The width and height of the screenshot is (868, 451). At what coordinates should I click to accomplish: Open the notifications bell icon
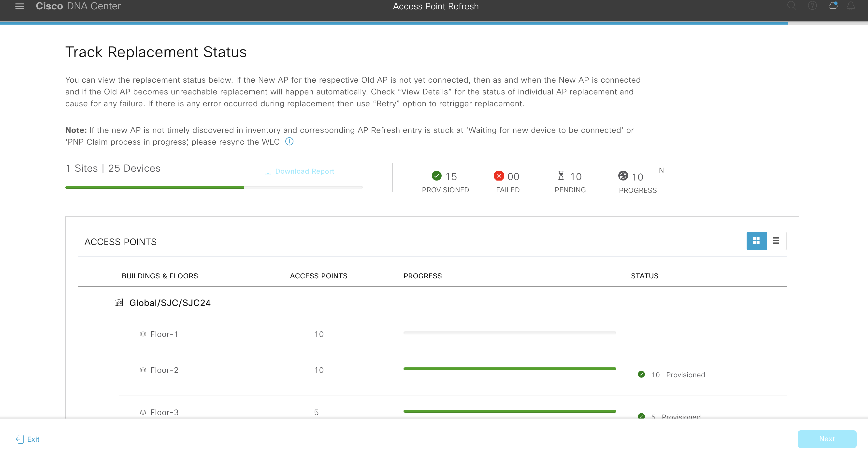tap(851, 6)
